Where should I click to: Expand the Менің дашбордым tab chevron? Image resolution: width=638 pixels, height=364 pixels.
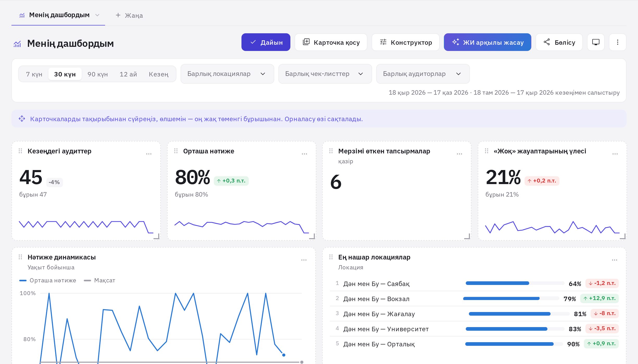[97, 15]
